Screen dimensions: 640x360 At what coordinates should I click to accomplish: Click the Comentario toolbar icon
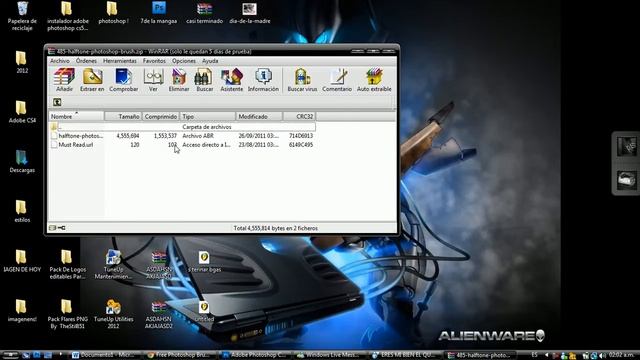pyautogui.click(x=337, y=80)
